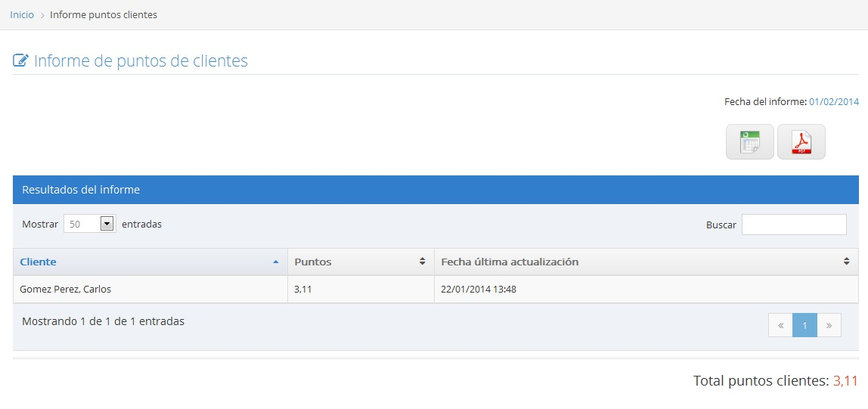Click the edit icon beside the report title

tap(21, 61)
